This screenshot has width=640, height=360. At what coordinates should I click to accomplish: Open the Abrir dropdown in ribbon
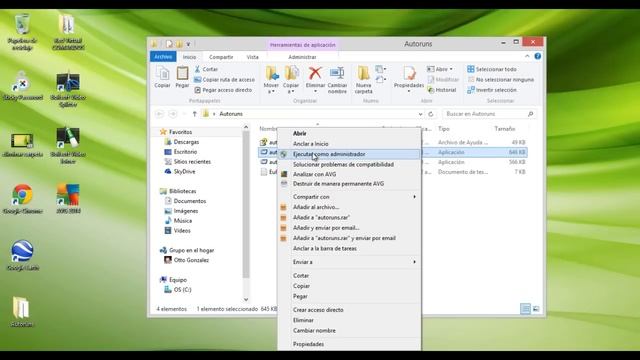[440, 69]
